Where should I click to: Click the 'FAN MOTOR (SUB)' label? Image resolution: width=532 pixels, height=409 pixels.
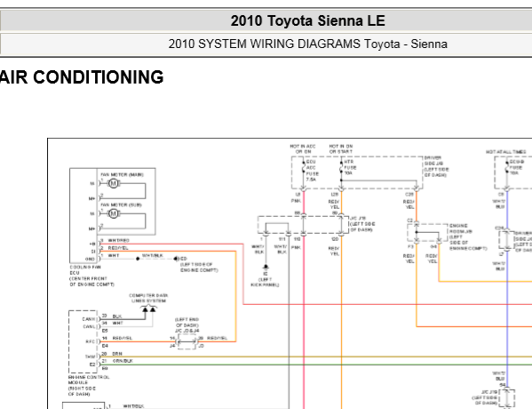(121, 204)
